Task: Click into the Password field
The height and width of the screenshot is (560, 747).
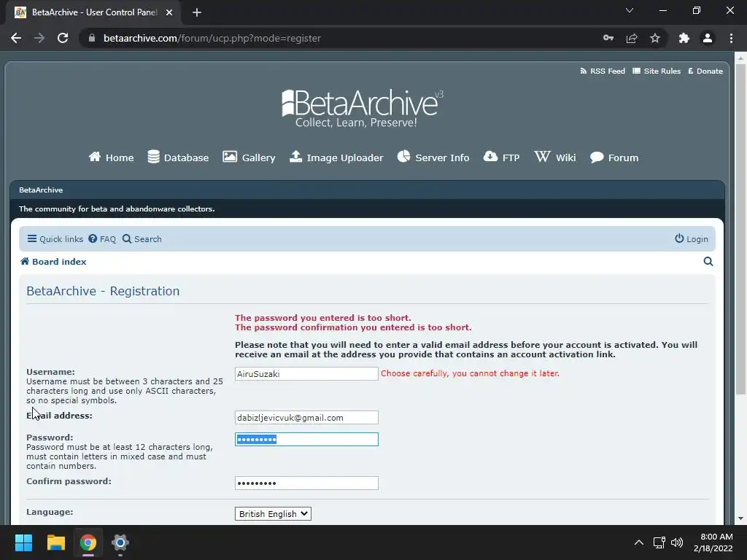Action: [x=307, y=440]
